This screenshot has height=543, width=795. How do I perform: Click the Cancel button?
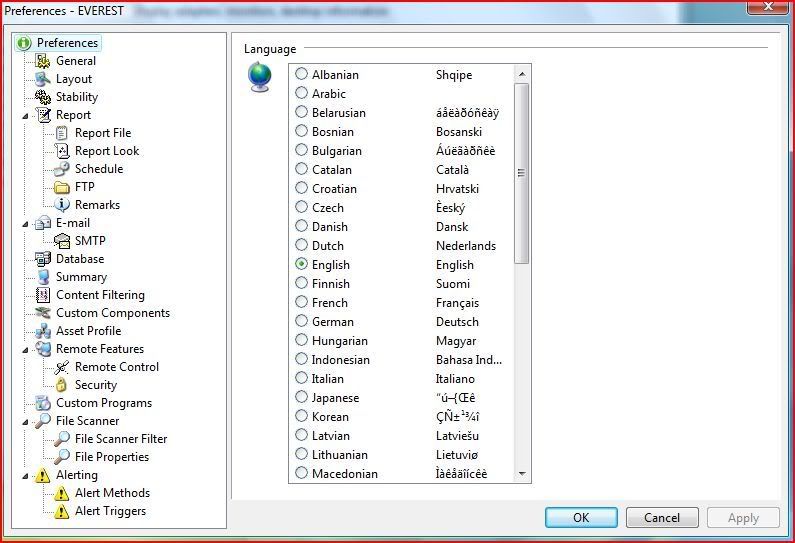[x=662, y=518]
